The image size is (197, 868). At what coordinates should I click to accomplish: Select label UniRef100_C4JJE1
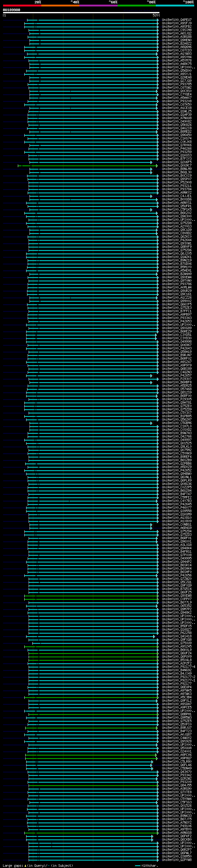coord(177,196)
